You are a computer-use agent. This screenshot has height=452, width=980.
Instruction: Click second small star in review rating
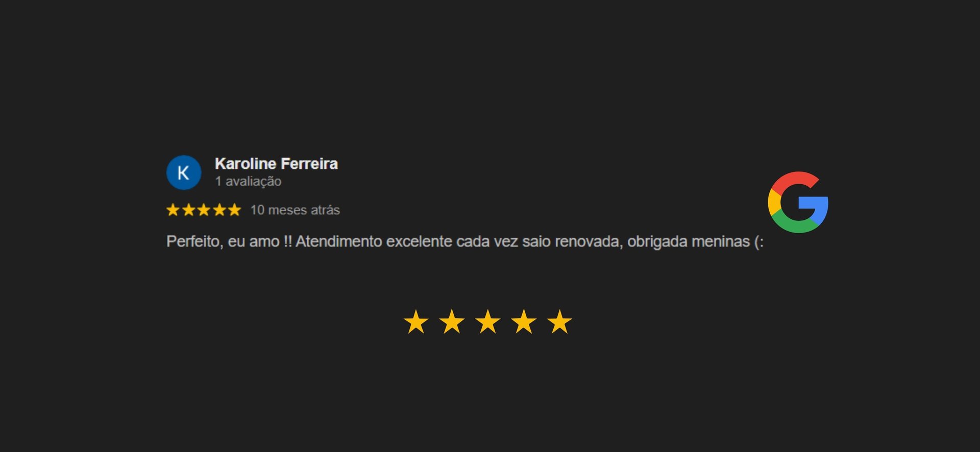(x=188, y=210)
